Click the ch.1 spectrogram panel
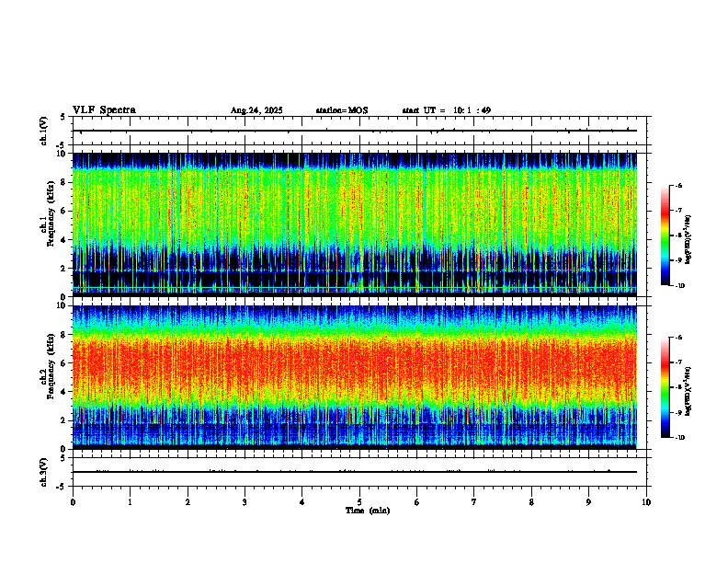 [x=355, y=224]
